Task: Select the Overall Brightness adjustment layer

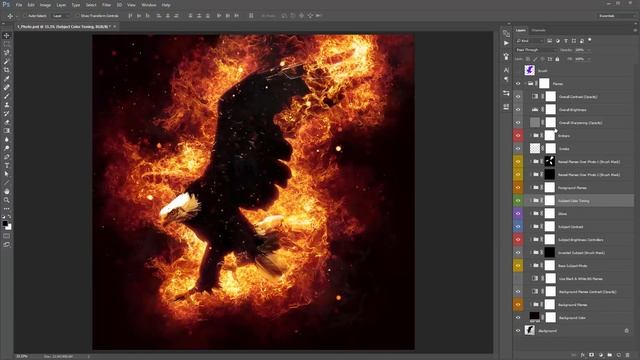Action: tap(573, 110)
